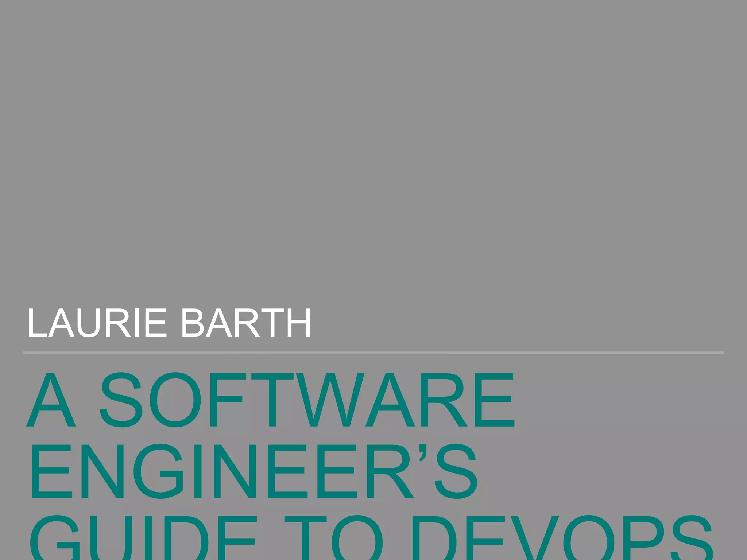Click the word LAURIE in the author name
The image size is (747, 560).
tap(97, 323)
